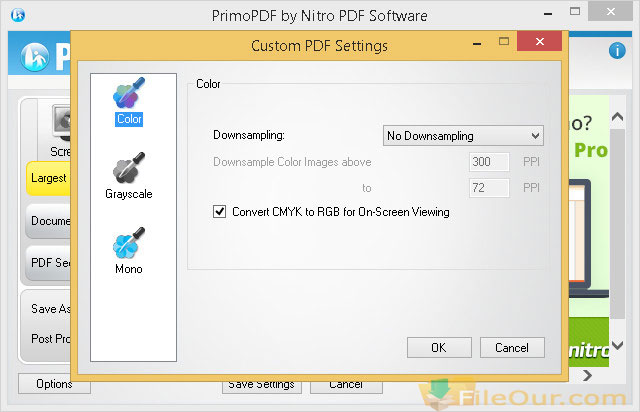Cancel the Custom PDF Settings dialog
Viewport: 640px width, 412px height.
(x=511, y=348)
